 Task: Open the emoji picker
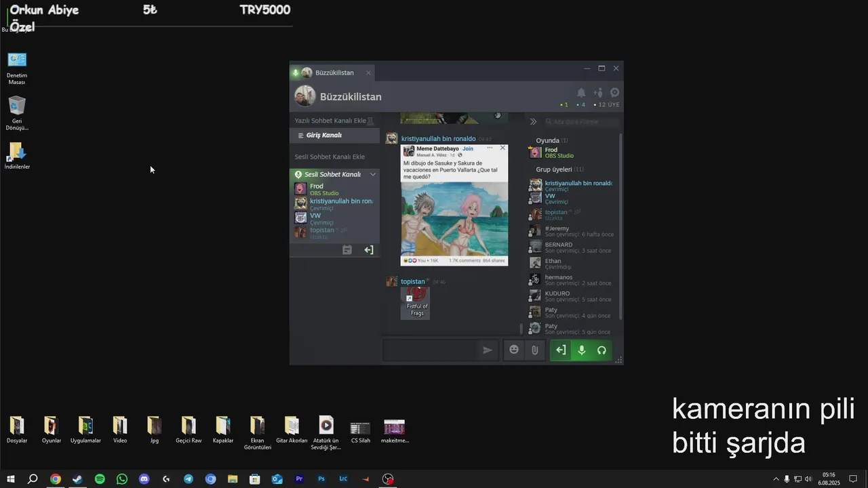(x=514, y=350)
